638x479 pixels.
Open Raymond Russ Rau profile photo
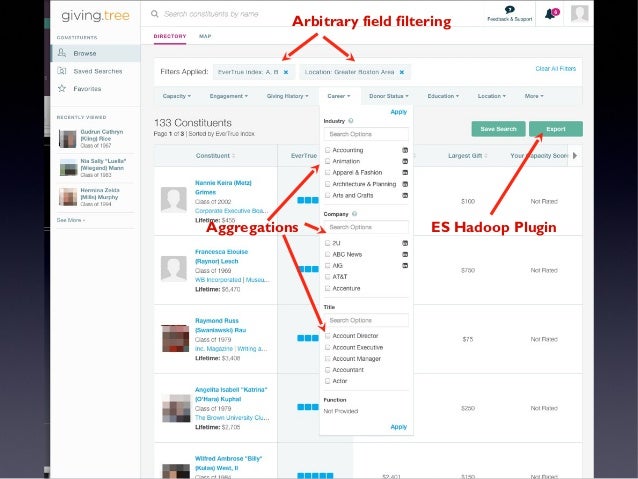pyautogui.click(x=175, y=339)
